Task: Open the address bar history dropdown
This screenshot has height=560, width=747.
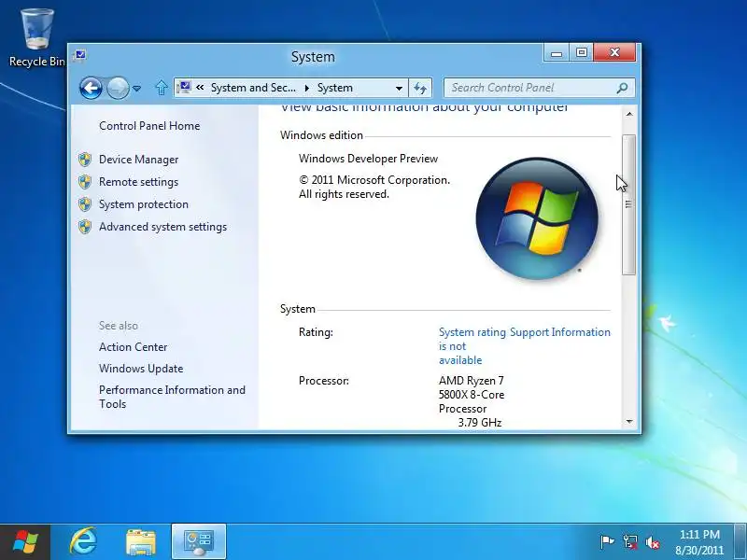Action: pos(399,88)
